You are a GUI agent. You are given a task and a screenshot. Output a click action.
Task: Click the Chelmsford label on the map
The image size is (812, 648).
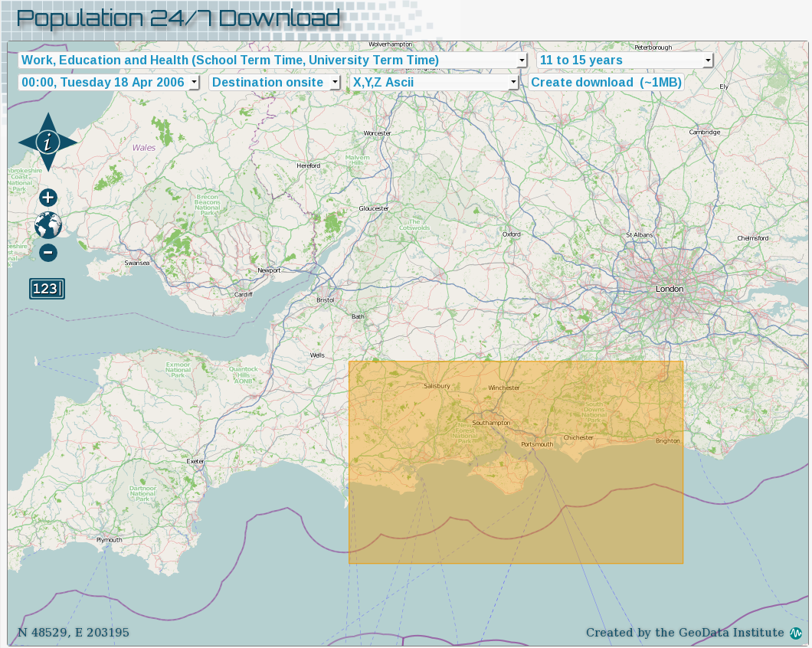click(752, 238)
